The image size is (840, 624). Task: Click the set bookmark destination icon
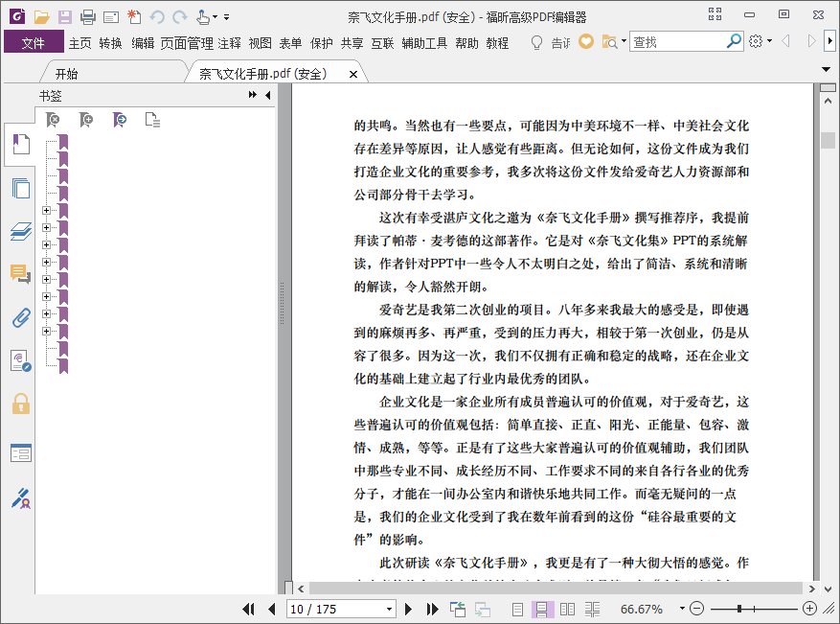click(x=120, y=120)
